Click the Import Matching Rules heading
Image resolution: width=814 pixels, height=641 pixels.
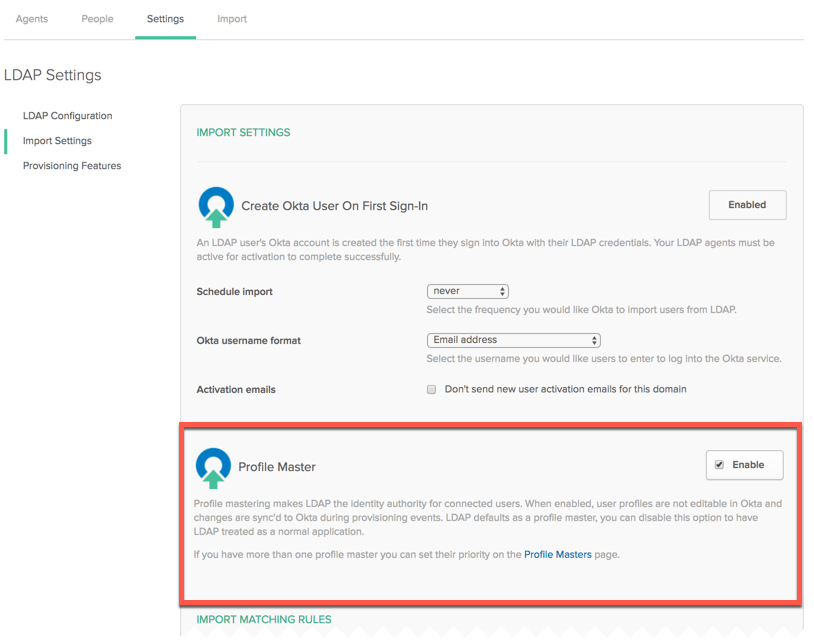click(x=264, y=619)
